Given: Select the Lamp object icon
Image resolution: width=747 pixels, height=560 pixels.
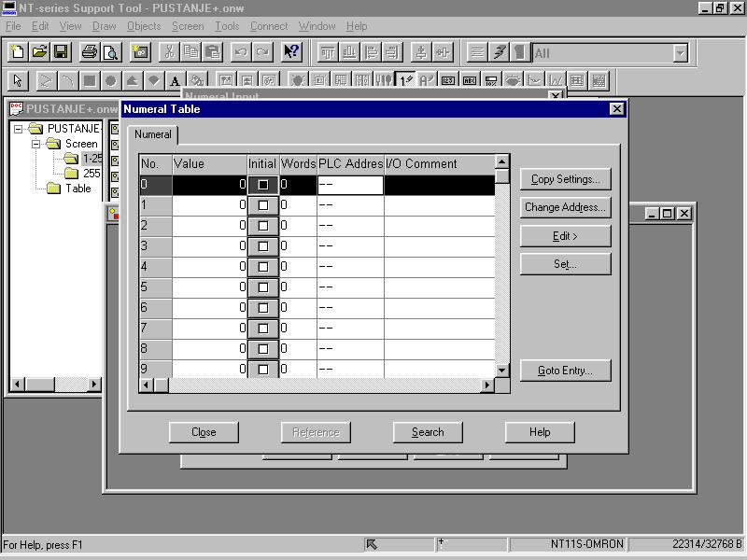Looking at the screenshot, I should coord(298,80).
